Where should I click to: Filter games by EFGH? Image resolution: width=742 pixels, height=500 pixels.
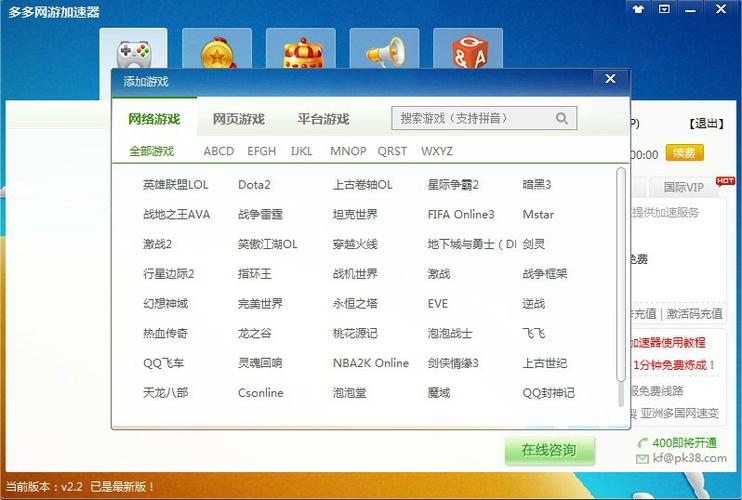coord(261,151)
